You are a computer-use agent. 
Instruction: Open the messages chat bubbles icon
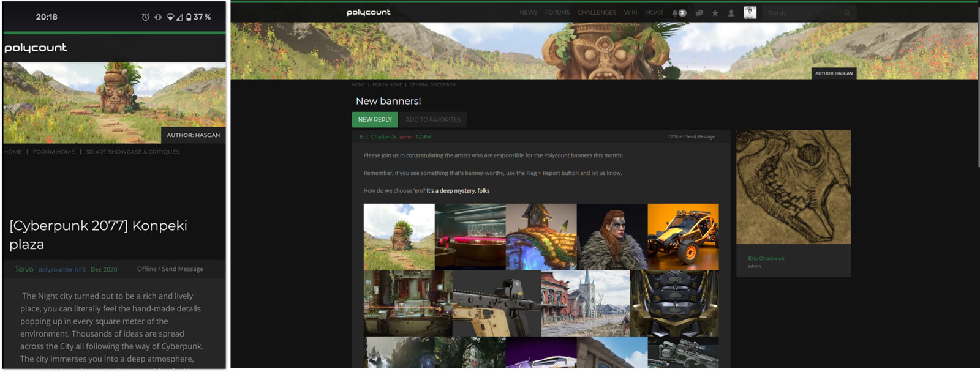coord(699,13)
